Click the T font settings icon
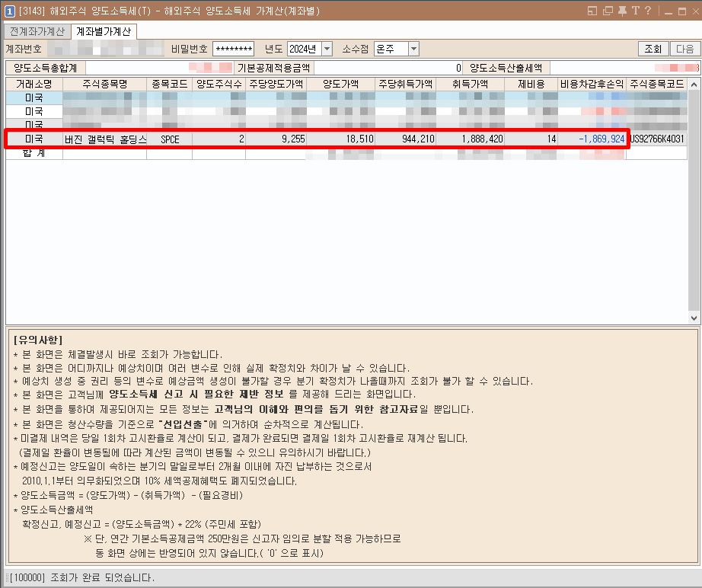702x588 pixels. click(x=635, y=11)
